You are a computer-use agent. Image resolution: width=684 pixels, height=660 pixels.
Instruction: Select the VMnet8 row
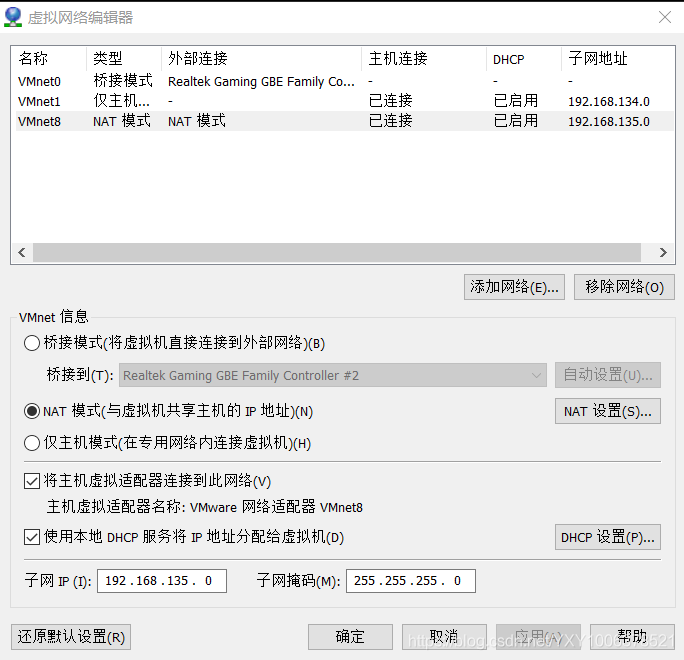coord(345,121)
